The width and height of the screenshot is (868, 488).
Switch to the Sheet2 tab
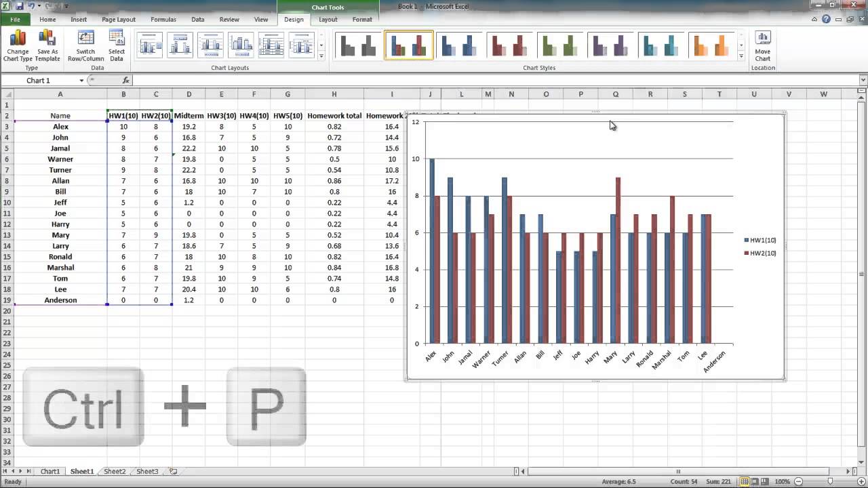click(x=115, y=471)
